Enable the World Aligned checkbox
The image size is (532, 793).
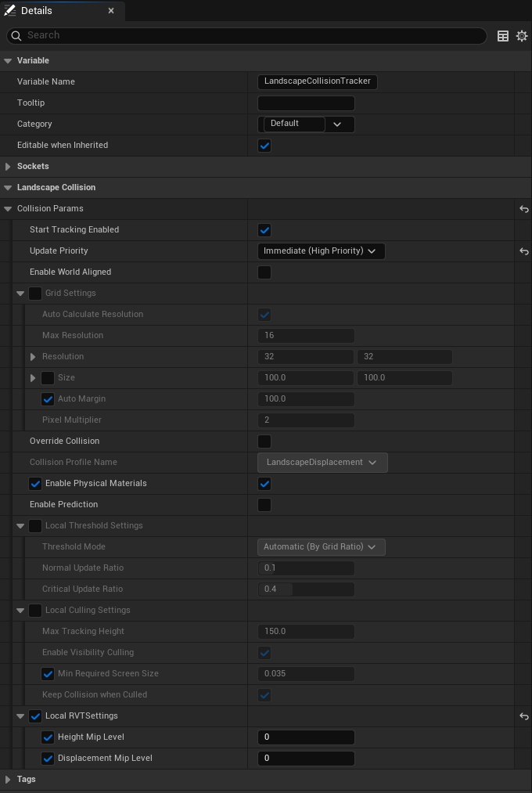(264, 272)
